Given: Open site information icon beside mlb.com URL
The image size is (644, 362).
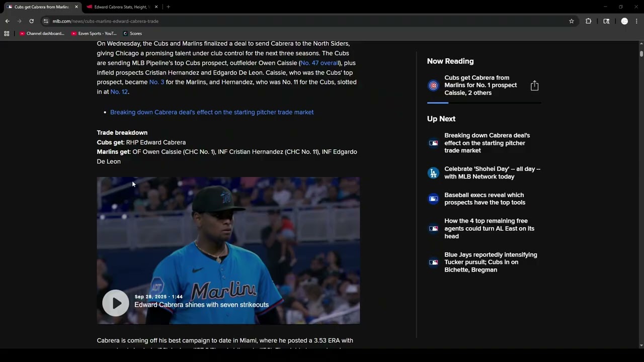Looking at the screenshot, I should (x=46, y=21).
